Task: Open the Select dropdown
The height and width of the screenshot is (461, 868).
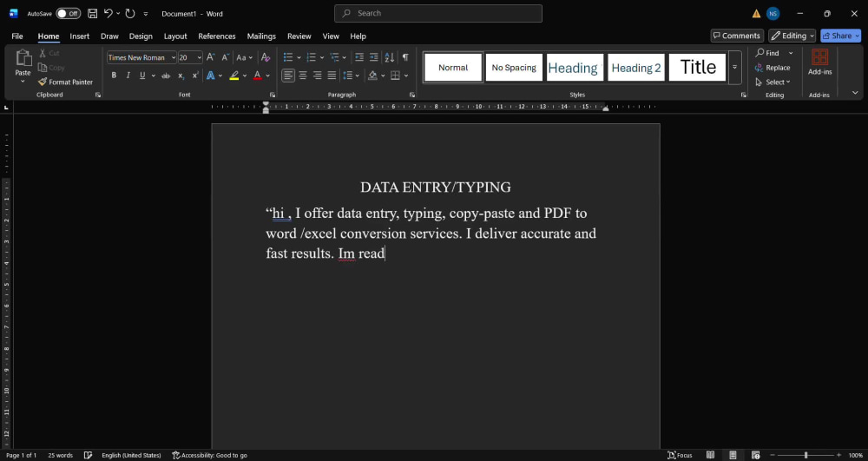Action: pyautogui.click(x=773, y=82)
